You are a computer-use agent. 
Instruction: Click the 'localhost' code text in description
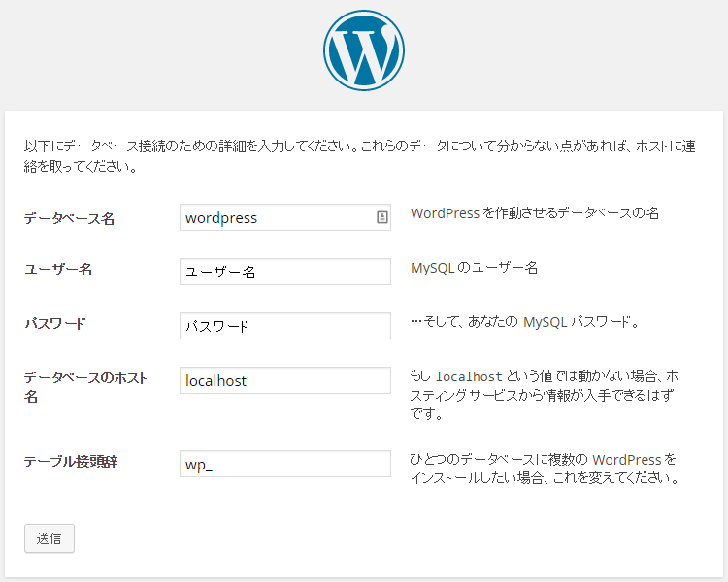point(469,376)
